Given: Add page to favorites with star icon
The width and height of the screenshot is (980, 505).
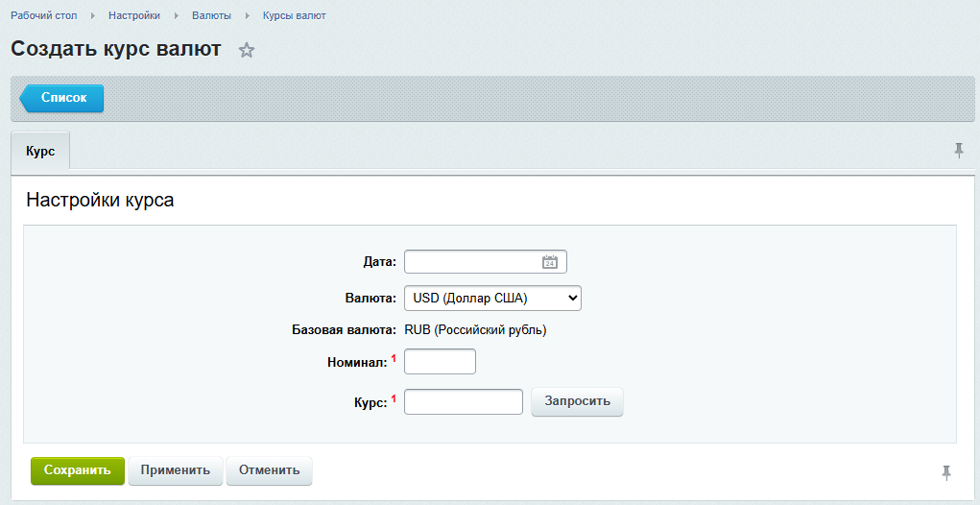Looking at the screenshot, I should click(247, 50).
